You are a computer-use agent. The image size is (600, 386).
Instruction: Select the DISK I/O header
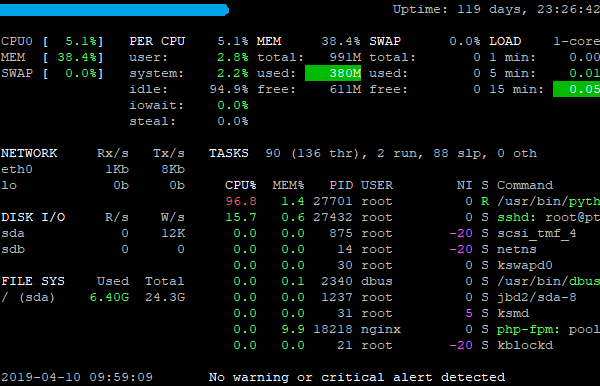point(33,217)
